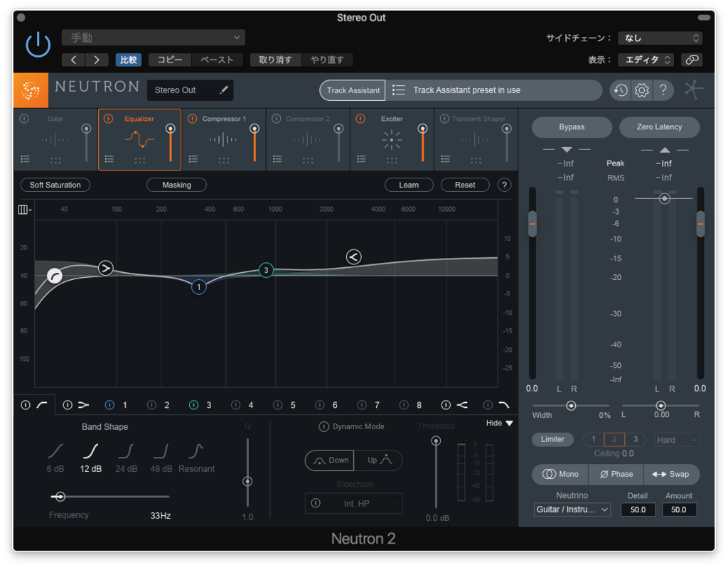Go to the previous preset arrow

[73, 60]
